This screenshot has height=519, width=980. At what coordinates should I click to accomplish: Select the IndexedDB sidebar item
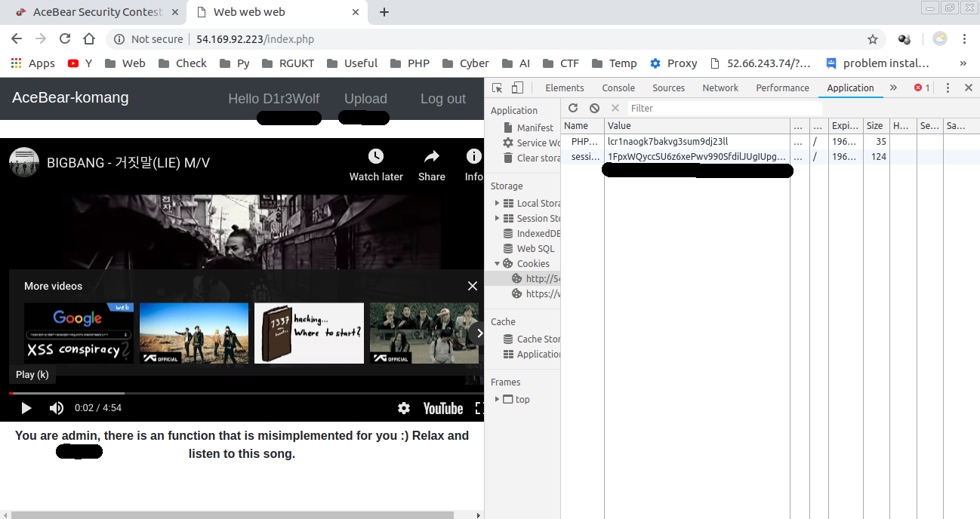[x=532, y=233]
